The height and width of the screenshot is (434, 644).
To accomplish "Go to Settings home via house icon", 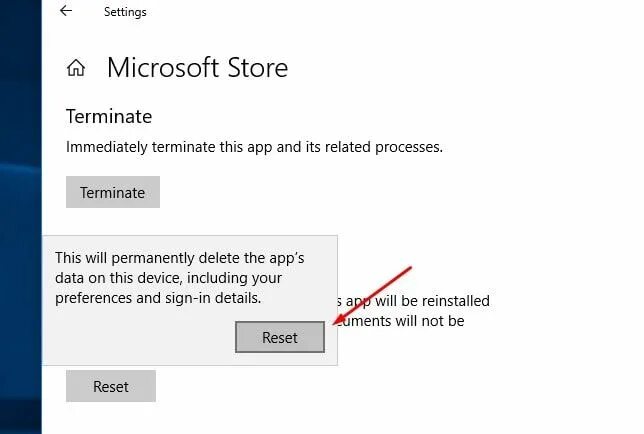I will [76, 68].
